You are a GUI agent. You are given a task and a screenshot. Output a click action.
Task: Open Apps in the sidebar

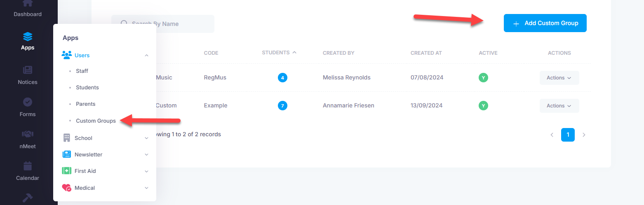coord(28,41)
